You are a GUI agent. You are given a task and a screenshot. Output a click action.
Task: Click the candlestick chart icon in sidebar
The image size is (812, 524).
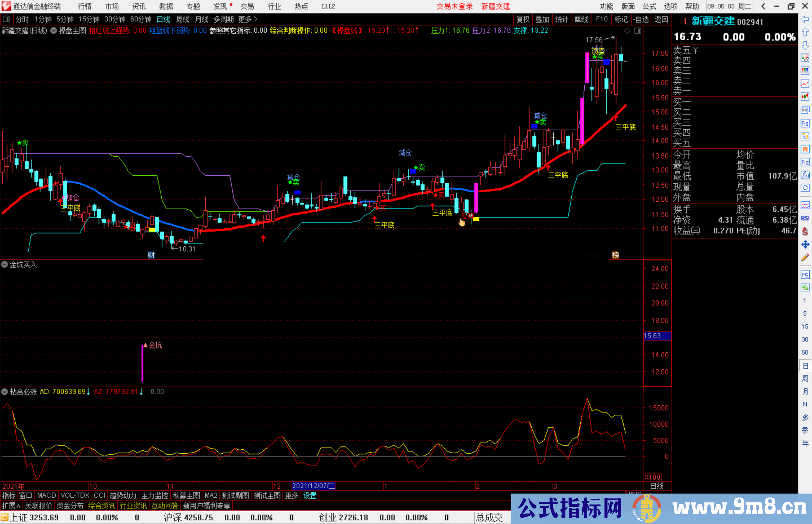tap(805, 97)
